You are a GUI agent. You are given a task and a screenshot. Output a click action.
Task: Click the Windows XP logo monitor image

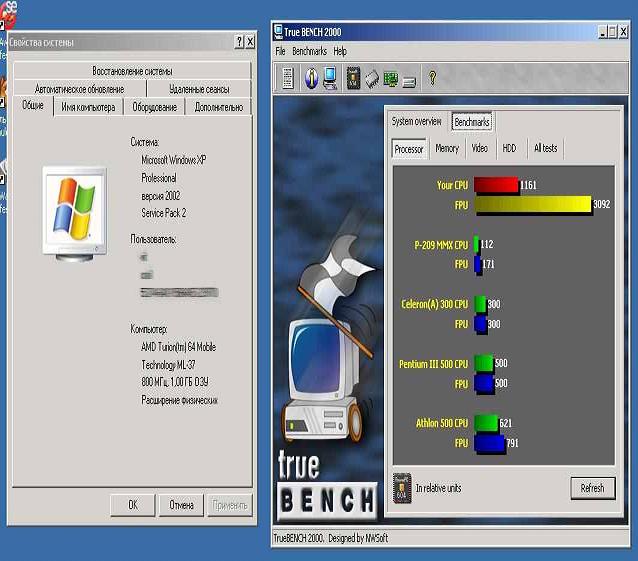pos(75,214)
